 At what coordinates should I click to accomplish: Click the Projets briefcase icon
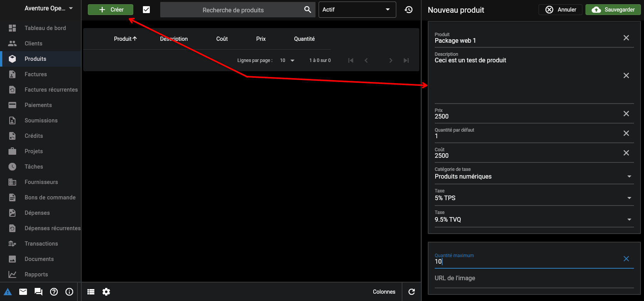[12, 151]
